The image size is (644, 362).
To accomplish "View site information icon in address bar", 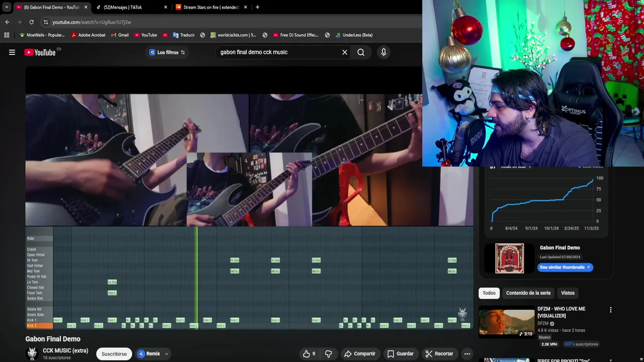I will tap(46, 22).
